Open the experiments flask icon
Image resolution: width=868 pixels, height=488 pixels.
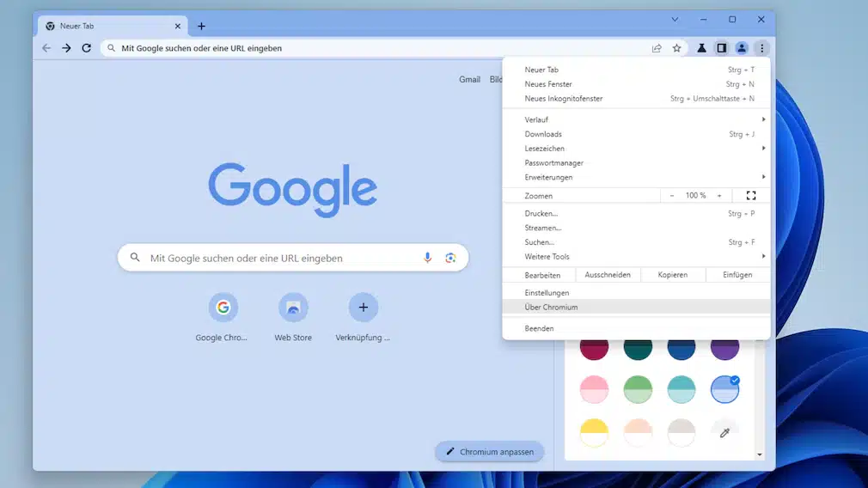pyautogui.click(x=701, y=48)
